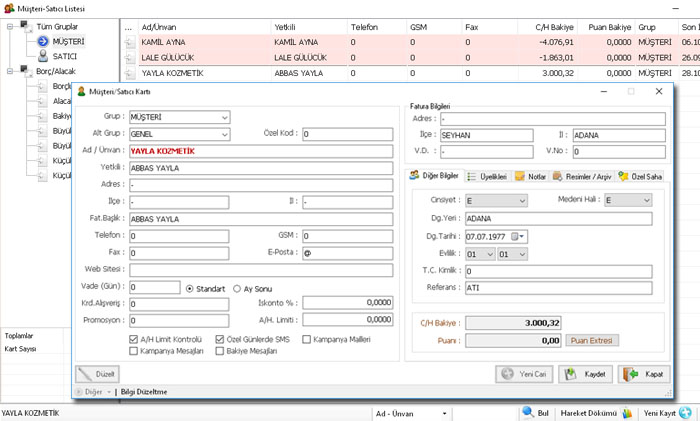
Task: Collapse the Tüm Gruplar tree node
Action: pyautogui.click(x=10, y=27)
